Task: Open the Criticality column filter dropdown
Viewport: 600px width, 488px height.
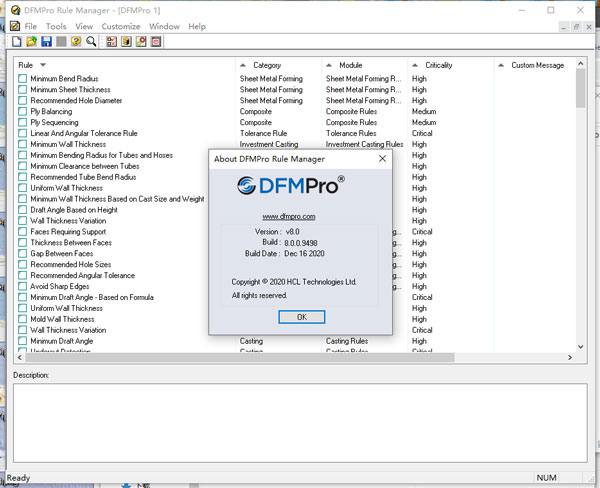Action: (414, 66)
